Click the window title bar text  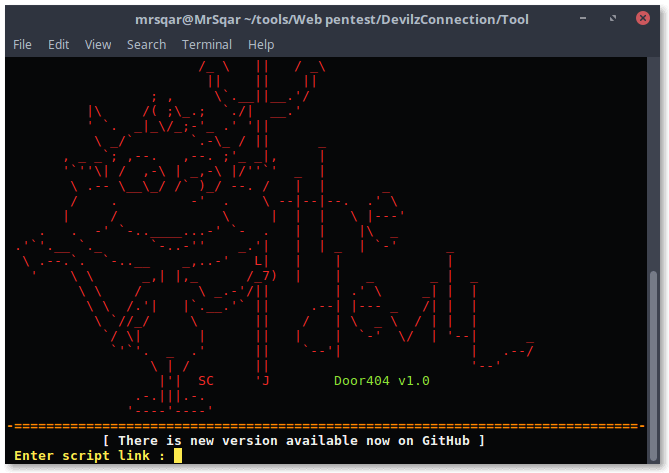pyautogui.click(x=332, y=20)
